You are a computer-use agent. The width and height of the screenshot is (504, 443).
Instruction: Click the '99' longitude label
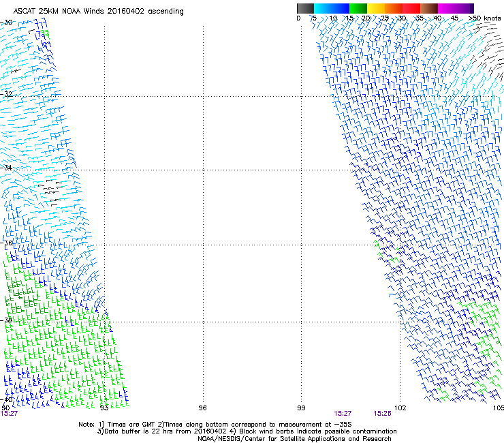tap(301, 408)
